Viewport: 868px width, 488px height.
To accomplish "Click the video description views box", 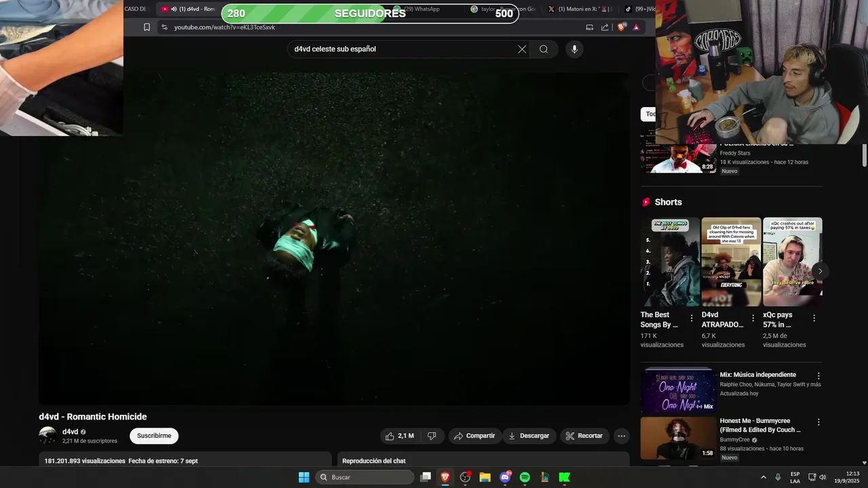I will (185, 460).
